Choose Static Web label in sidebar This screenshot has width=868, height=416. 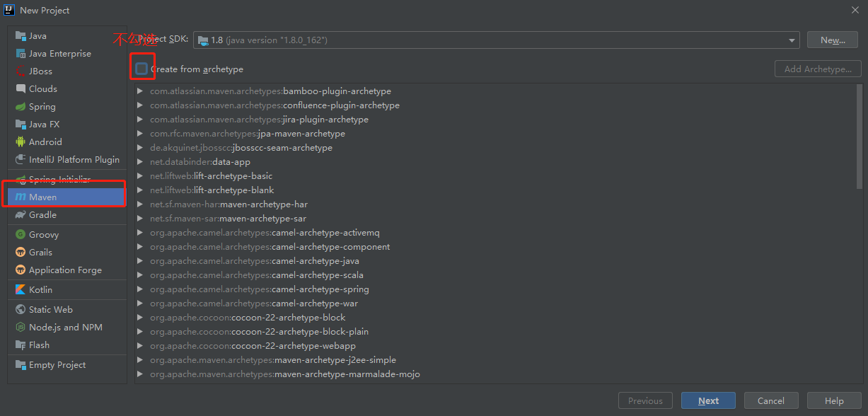coord(51,310)
